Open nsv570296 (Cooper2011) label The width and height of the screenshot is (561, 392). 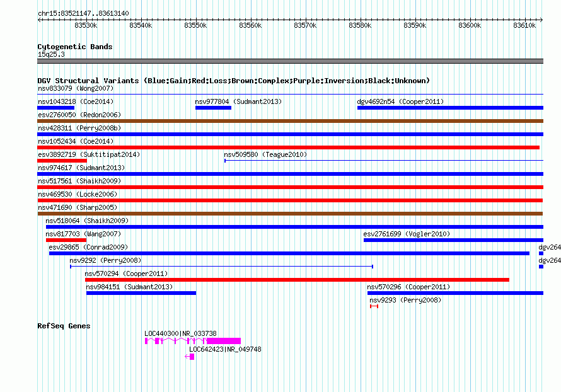click(x=408, y=287)
